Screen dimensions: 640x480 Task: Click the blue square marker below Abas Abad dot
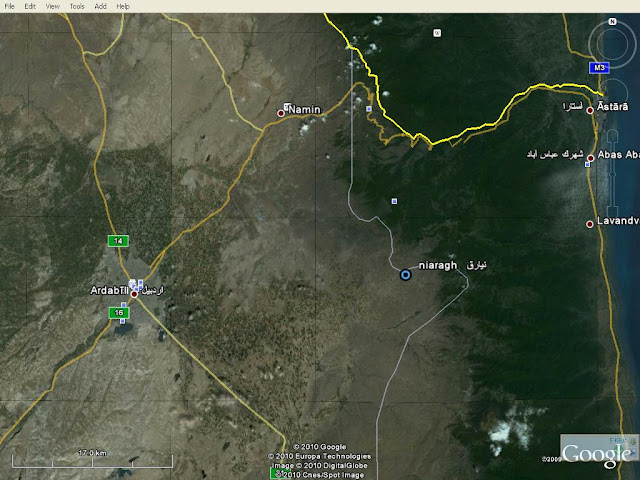click(x=587, y=164)
